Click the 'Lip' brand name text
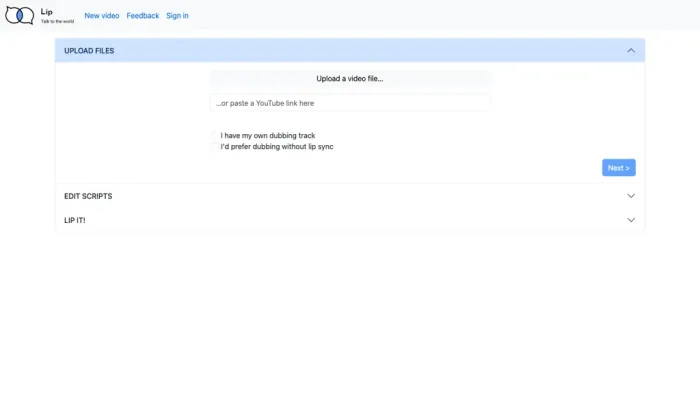The image size is (700, 394). click(46, 12)
